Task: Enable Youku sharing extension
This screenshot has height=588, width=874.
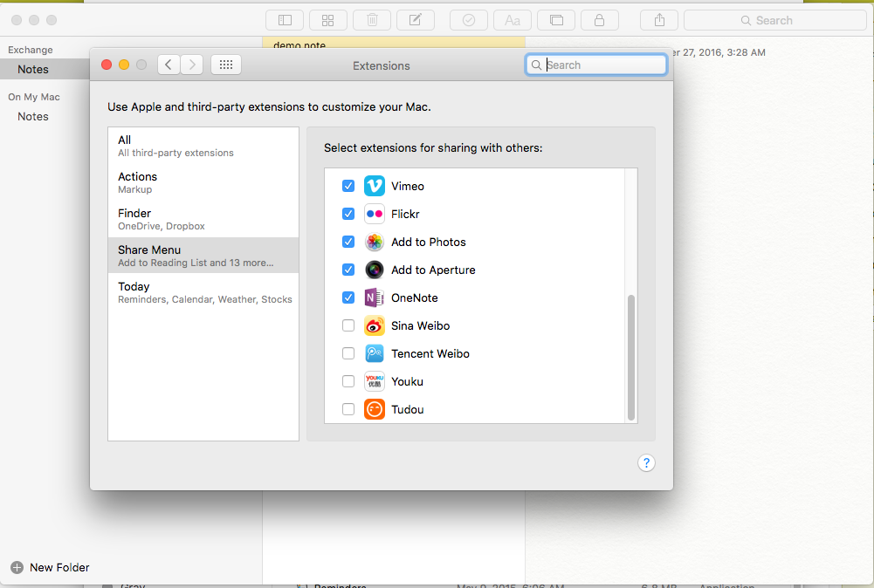Action: coord(348,381)
